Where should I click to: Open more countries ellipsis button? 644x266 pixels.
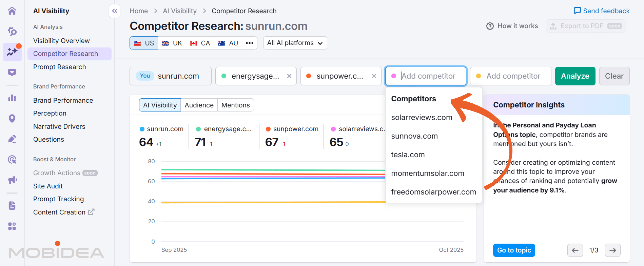(x=250, y=43)
